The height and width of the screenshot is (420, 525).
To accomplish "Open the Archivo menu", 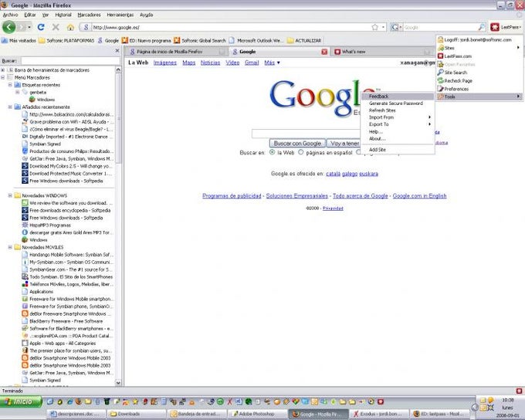I will point(10,15).
